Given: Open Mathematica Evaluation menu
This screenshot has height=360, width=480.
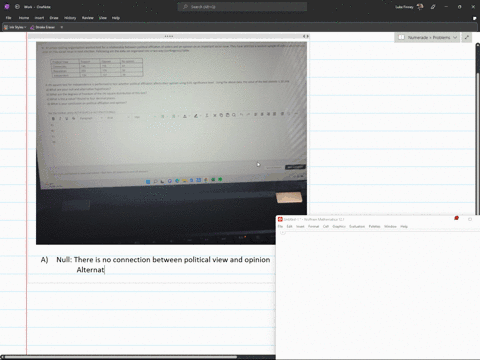Looking at the screenshot, I should click(x=357, y=227).
